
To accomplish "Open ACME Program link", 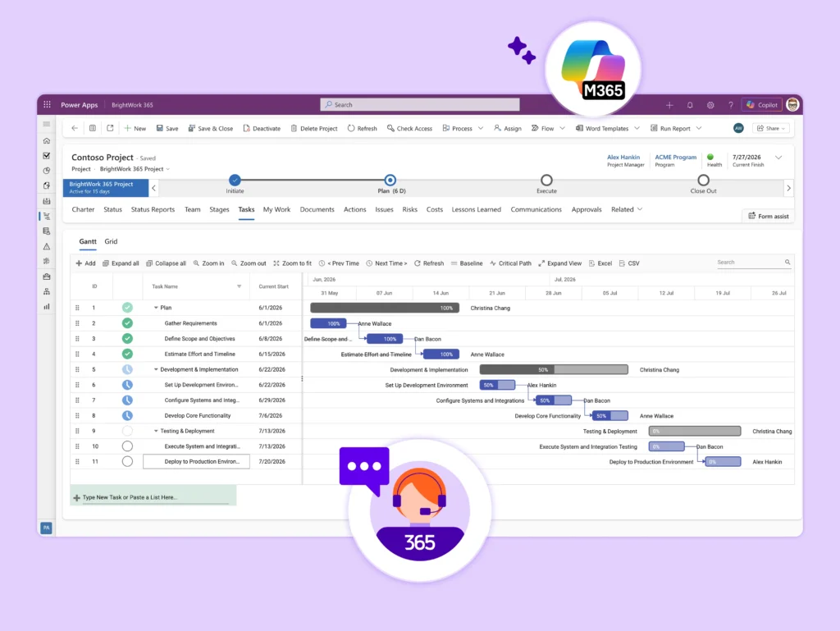I will coord(676,157).
